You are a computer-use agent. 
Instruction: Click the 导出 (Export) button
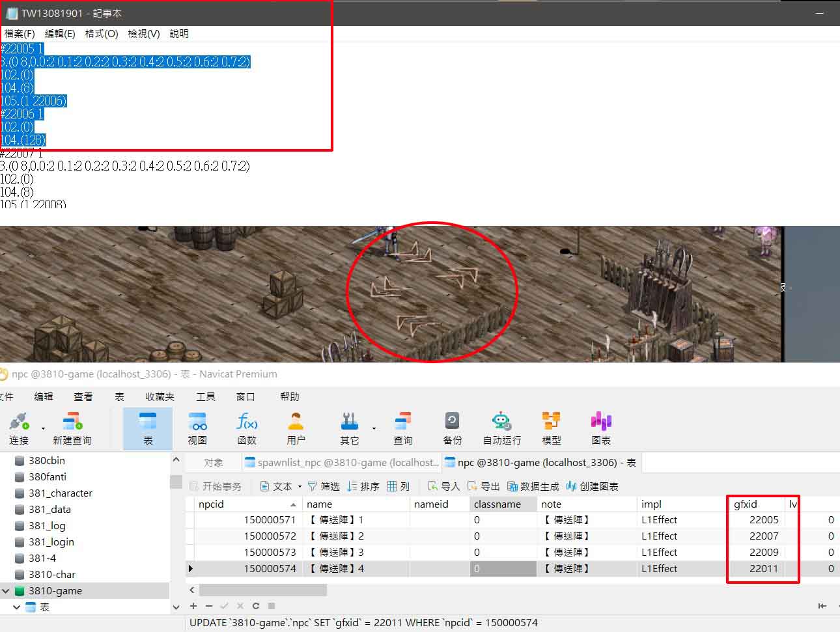click(x=483, y=486)
